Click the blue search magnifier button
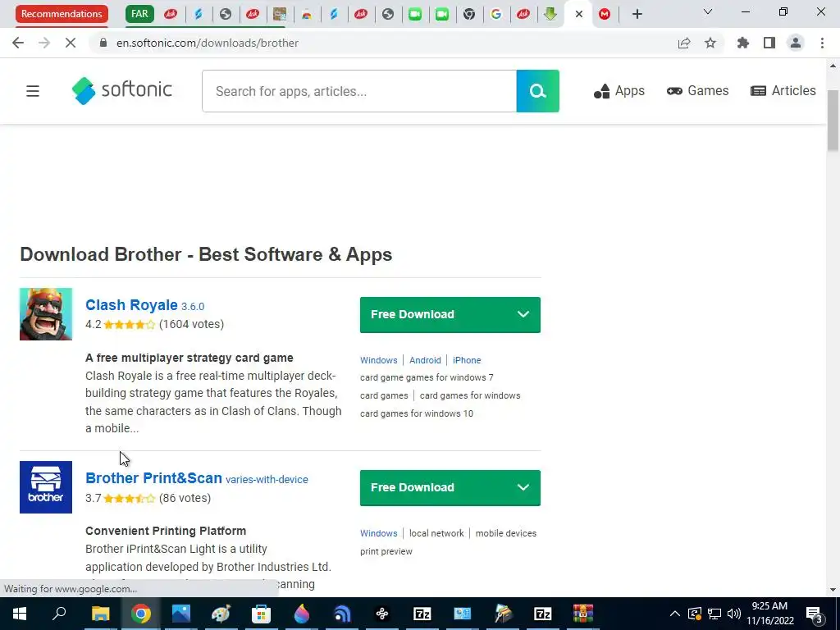840x630 pixels. point(537,91)
